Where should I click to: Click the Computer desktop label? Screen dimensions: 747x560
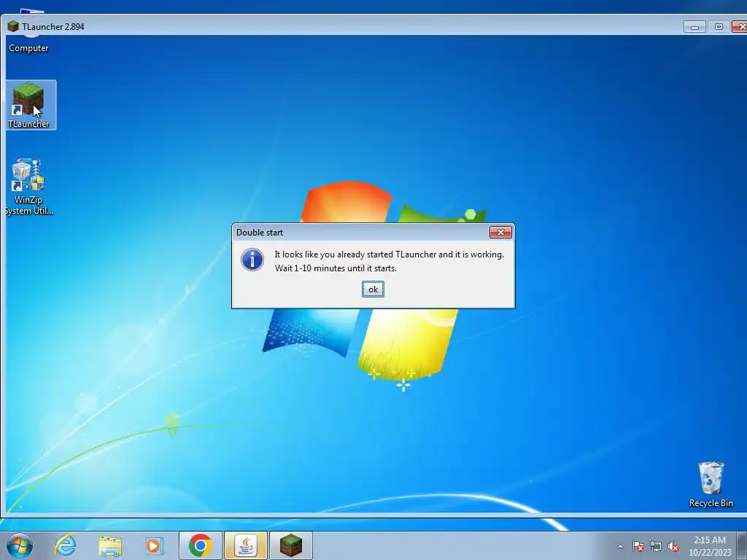coord(28,48)
